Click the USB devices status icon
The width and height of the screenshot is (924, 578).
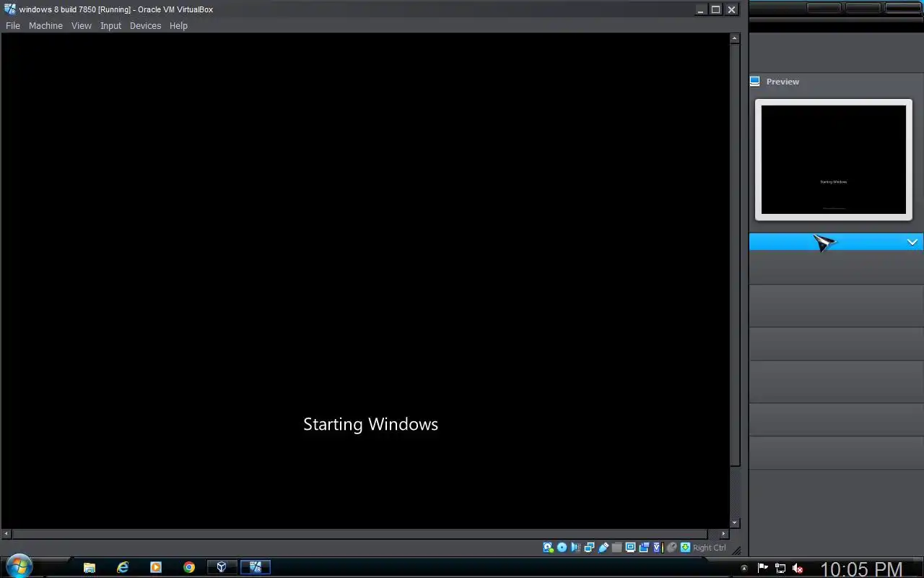(603, 548)
